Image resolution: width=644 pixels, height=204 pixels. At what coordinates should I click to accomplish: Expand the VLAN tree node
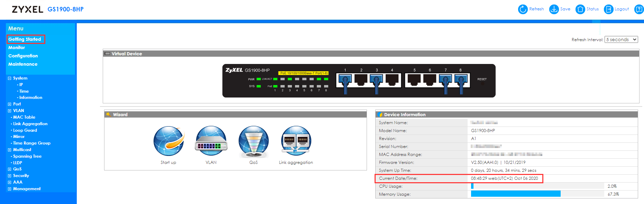[x=10, y=111]
